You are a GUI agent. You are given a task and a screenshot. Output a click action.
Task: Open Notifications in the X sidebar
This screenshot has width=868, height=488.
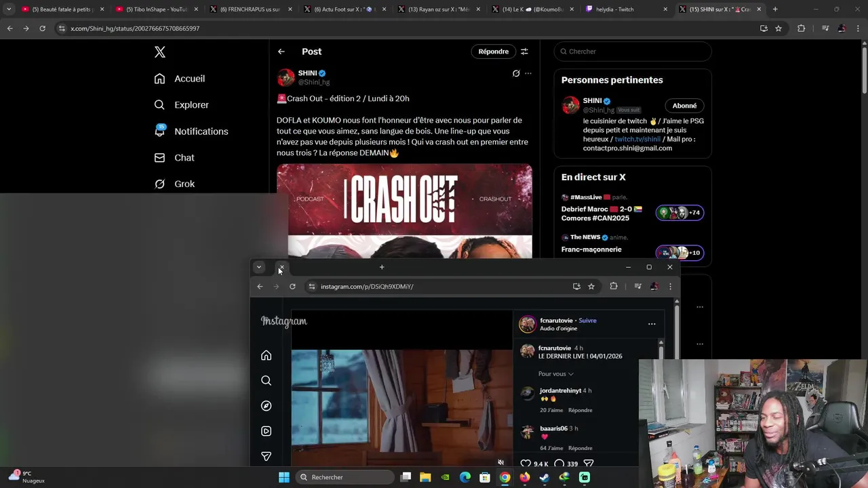click(x=191, y=131)
